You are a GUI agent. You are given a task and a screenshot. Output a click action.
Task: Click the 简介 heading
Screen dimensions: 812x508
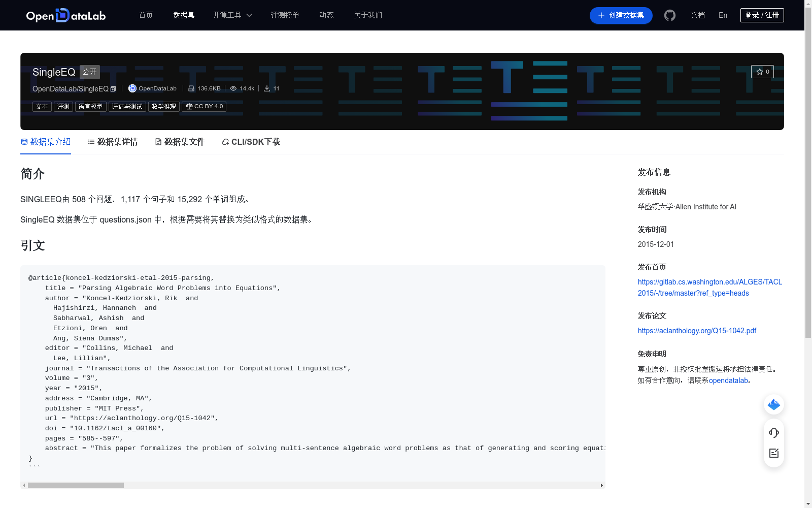coord(32,174)
